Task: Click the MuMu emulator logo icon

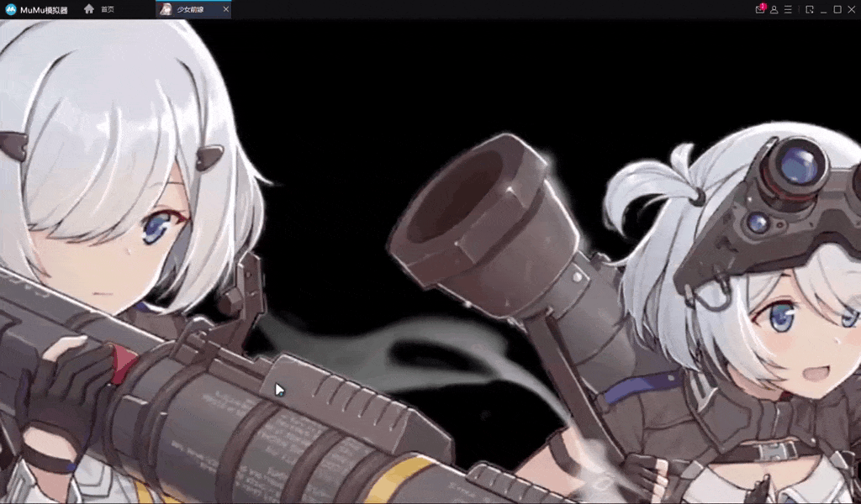Action: (x=11, y=9)
